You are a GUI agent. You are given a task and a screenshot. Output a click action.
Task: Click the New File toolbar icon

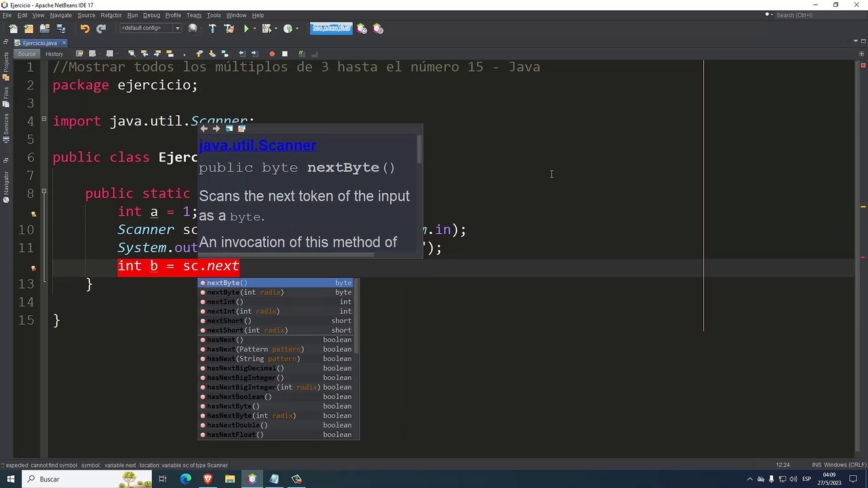click(13, 28)
